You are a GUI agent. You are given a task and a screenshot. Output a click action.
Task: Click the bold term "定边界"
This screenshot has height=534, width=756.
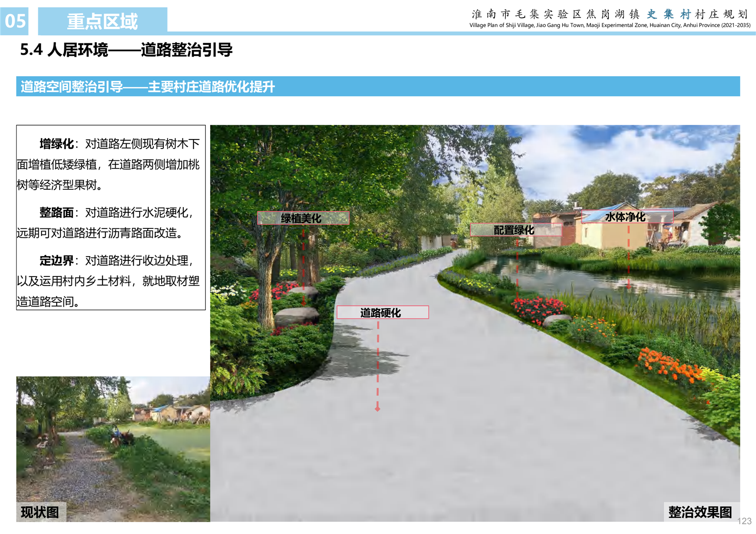pyautogui.click(x=56, y=260)
